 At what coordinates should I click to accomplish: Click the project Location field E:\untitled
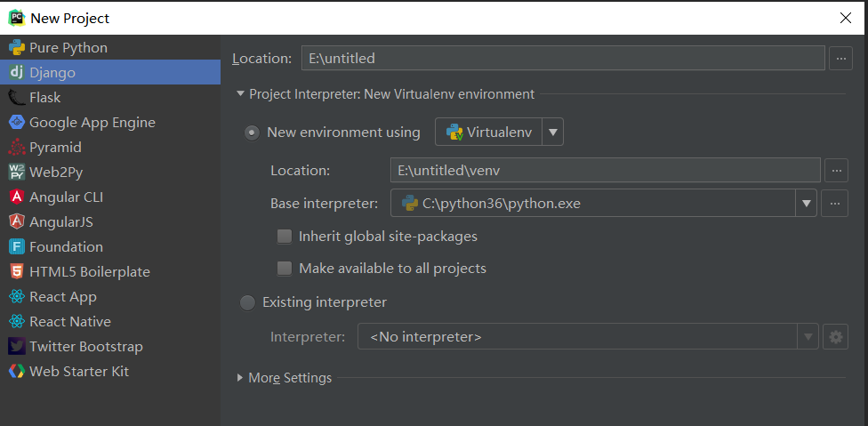pyautogui.click(x=563, y=58)
